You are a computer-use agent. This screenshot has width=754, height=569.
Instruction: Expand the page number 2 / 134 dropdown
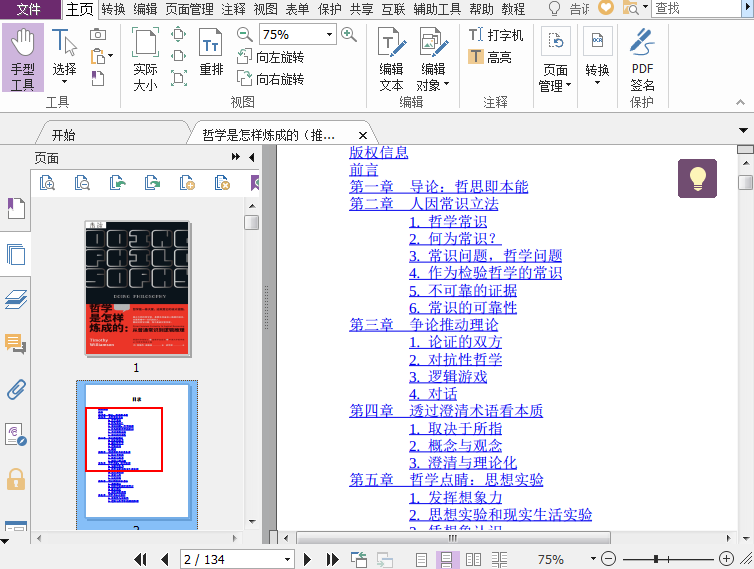(x=287, y=560)
